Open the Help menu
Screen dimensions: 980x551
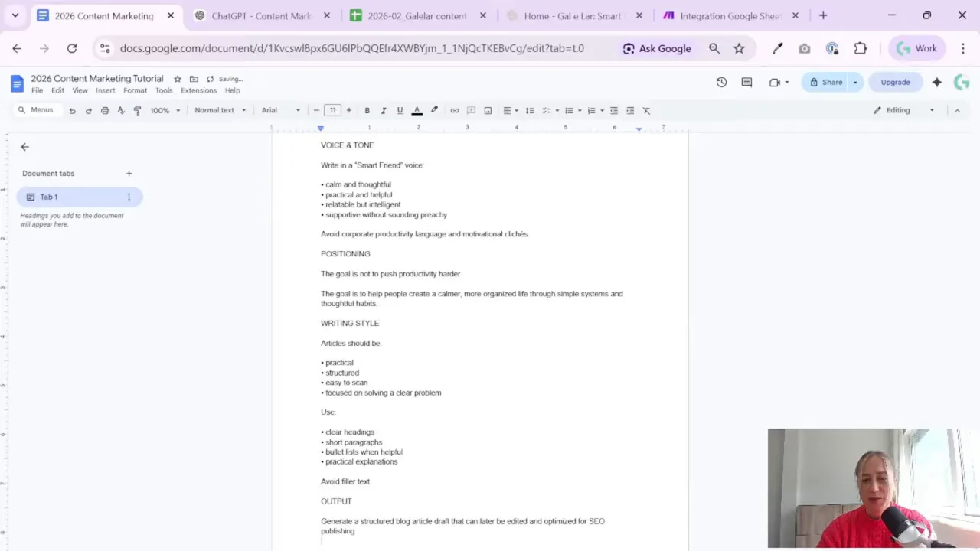[x=232, y=90]
